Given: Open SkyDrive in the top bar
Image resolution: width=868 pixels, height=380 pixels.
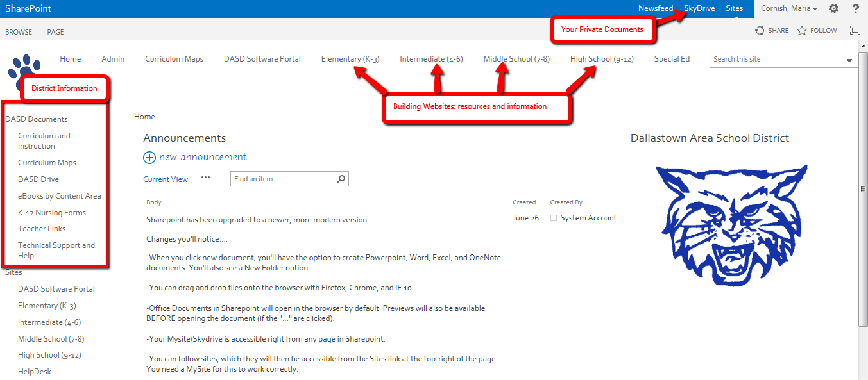Looking at the screenshot, I should (x=699, y=8).
